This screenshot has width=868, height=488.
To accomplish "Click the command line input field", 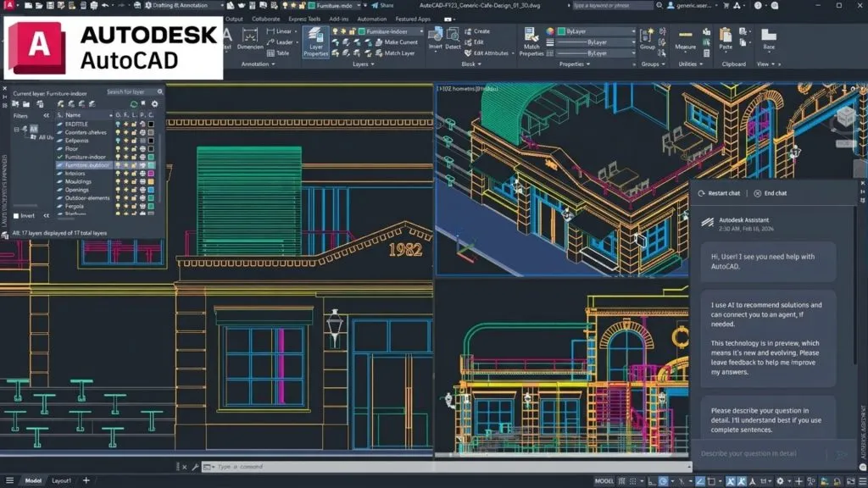I will [446, 467].
